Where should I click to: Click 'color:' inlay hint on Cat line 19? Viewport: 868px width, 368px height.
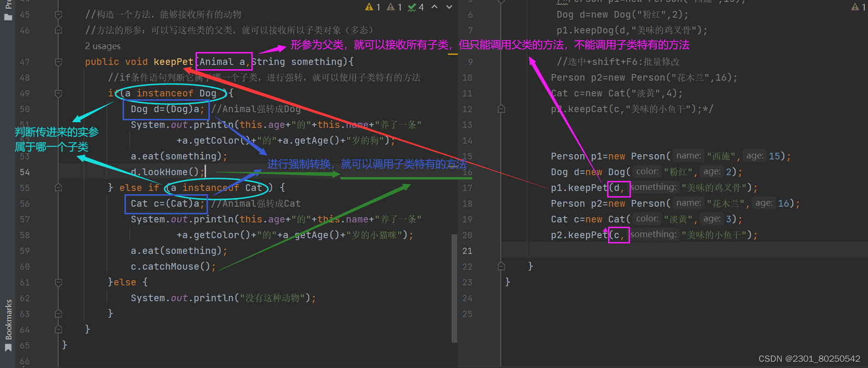647,219
